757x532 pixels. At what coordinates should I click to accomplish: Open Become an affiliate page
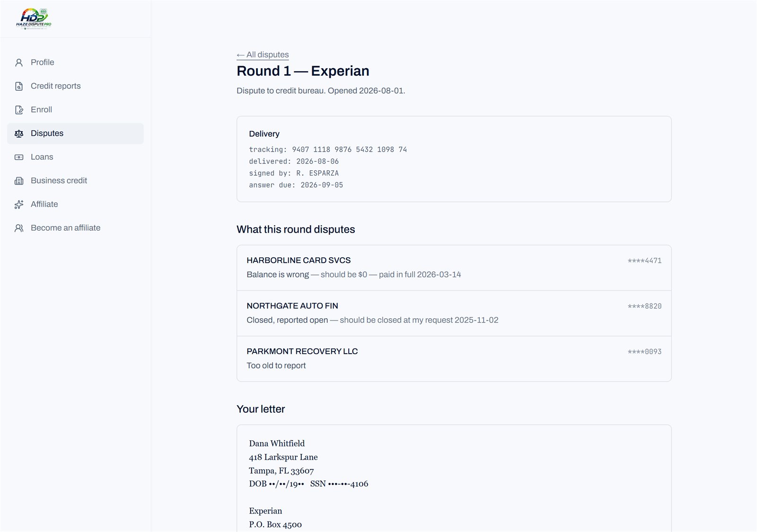tap(75, 228)
